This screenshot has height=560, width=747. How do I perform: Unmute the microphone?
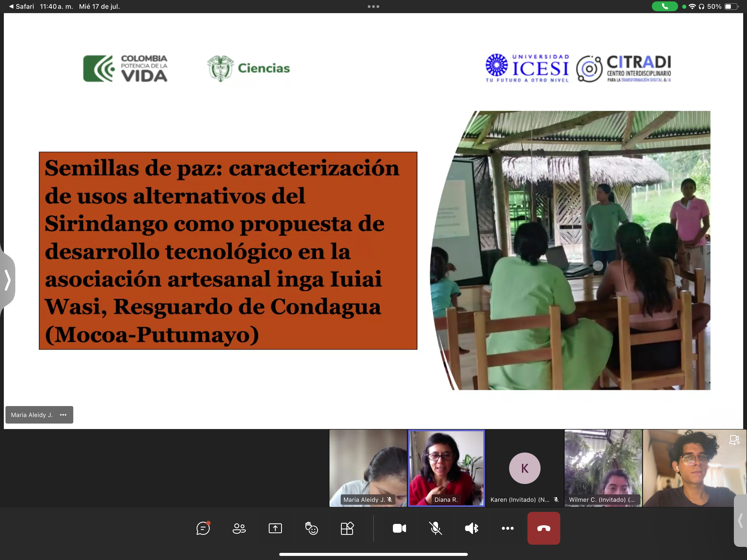tap(436, 528)
